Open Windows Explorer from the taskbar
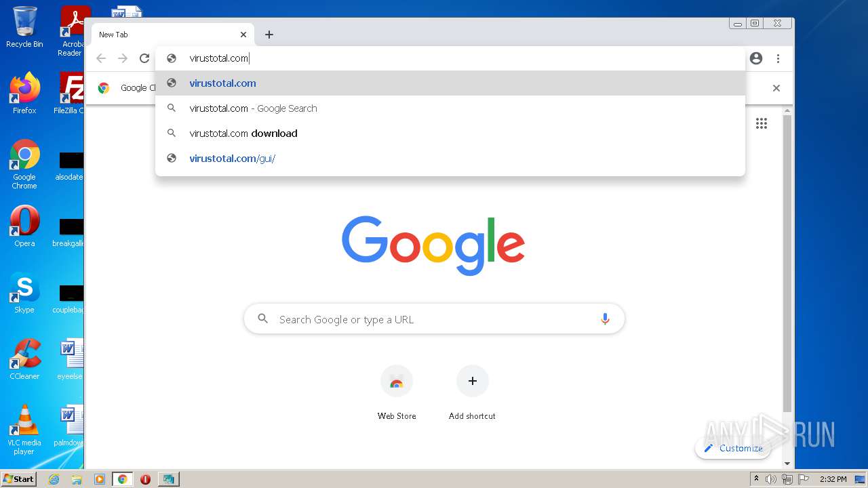The height and width of the screenshot is (488, 868). pos(77,479)
